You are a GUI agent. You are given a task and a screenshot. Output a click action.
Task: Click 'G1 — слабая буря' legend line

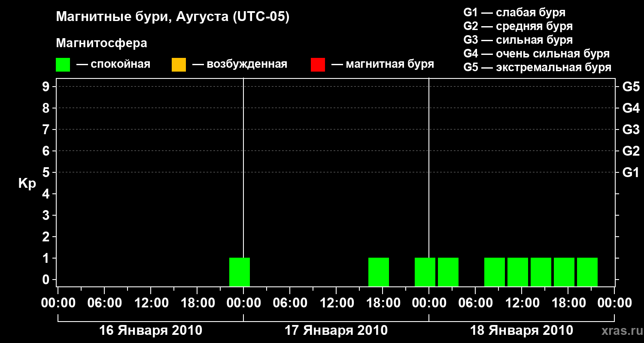coord(514,12)
